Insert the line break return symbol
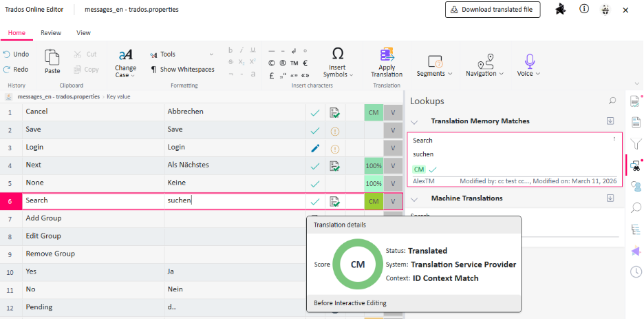 click(x=294, y=51)
